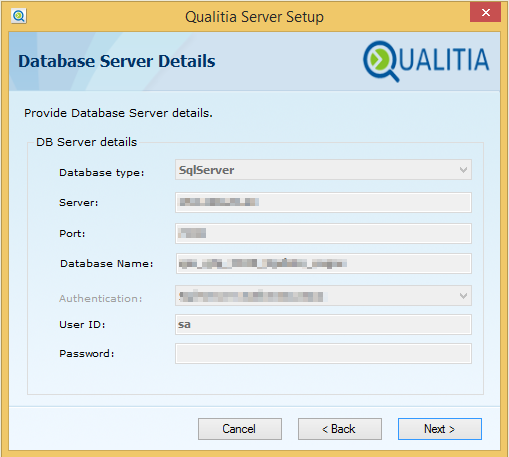Click the Database Name input field

tap(323, 264)
